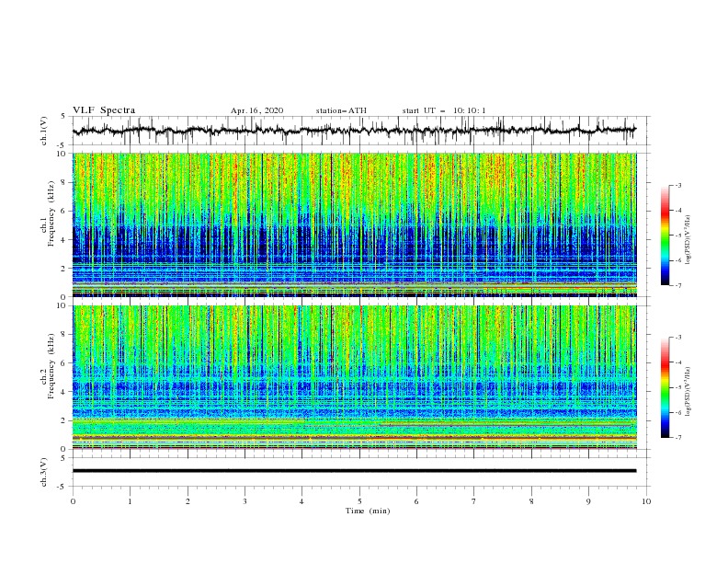Click the time axis tick label '3'
Viewport: 728px width, 563px height.
245,501
